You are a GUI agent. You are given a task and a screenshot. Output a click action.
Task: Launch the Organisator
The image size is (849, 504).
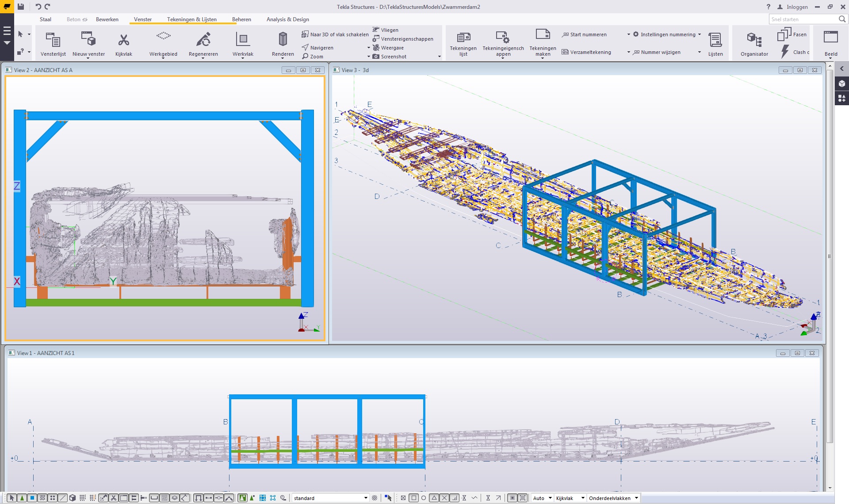coord(754,44)
